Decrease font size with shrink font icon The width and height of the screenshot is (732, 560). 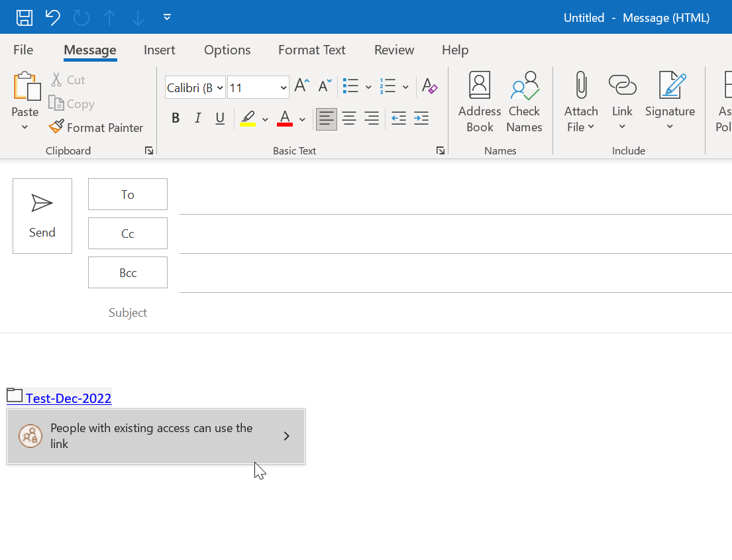click(x=325, y=86)
